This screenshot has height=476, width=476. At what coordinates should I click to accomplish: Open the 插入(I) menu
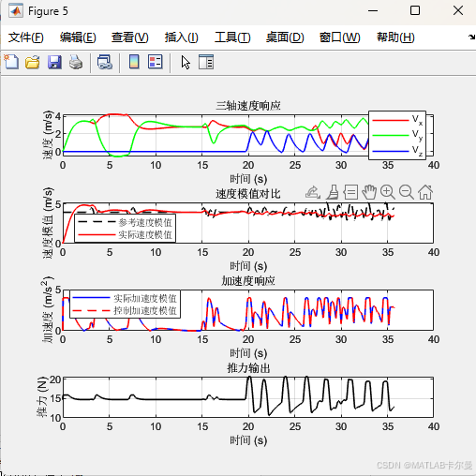point(182,37)
